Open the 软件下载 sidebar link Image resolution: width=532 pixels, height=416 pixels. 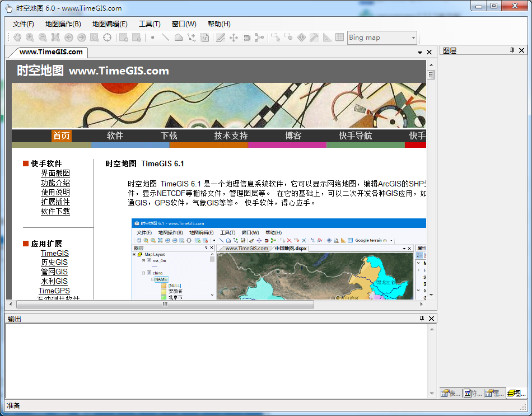point(55,211)
